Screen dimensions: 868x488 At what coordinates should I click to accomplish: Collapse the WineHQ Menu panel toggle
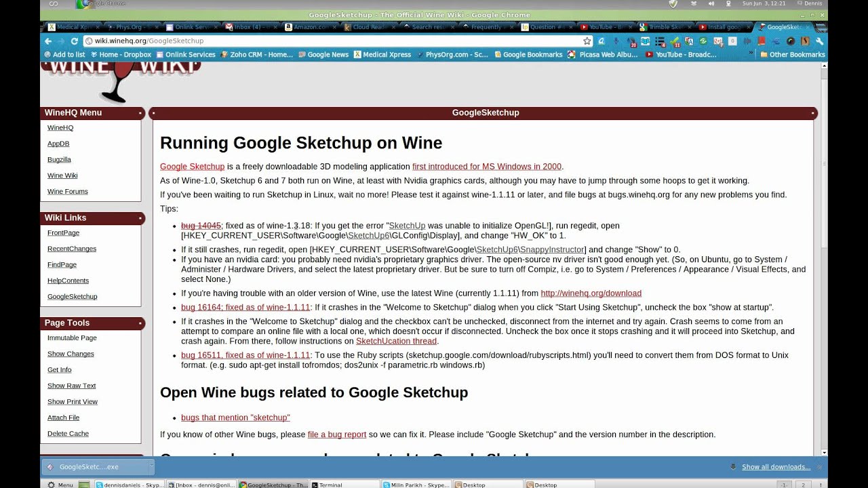pyautogui.click(x=140, y=113)
